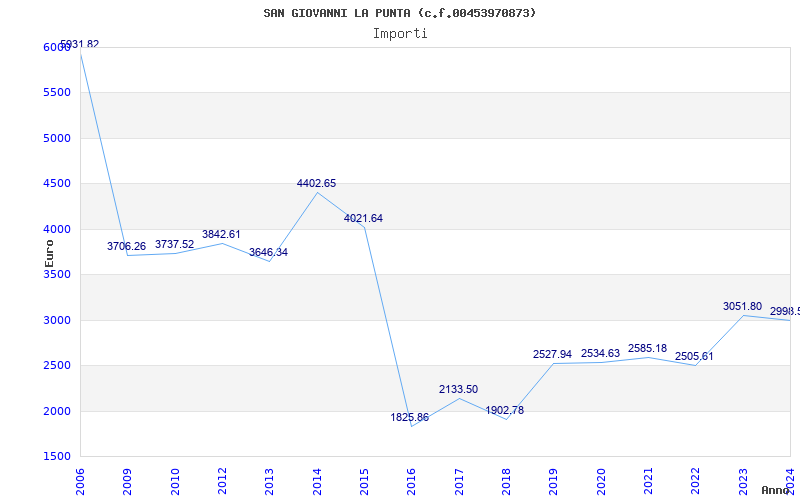Click the Importi subtitle
The height and width of the screenshot is (500, 800).
click(x=400, y=33)
